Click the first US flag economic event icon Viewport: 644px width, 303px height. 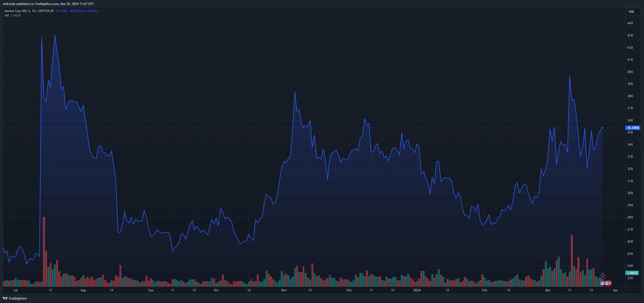(x=602, y=283)
